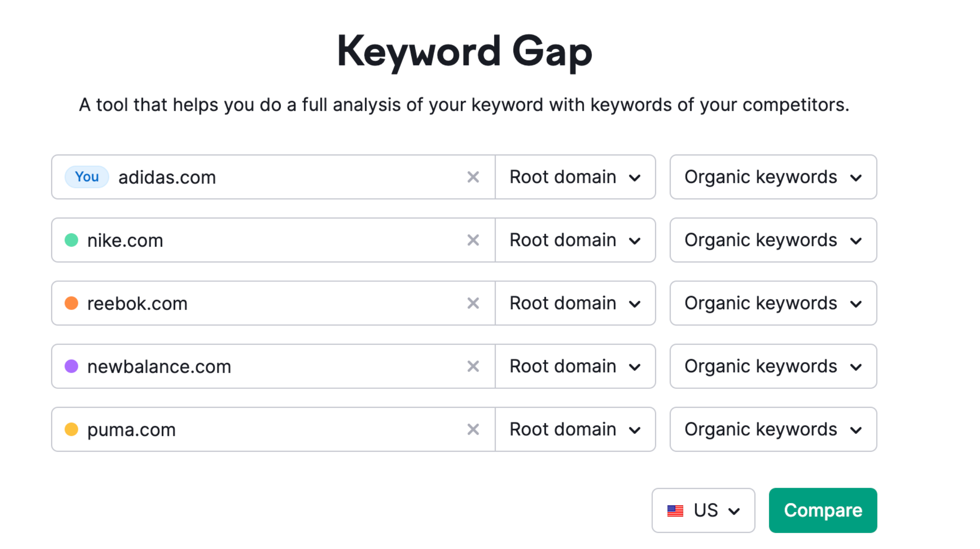
Task: Open the US country selector
Action: pyautogui.click(x=703, y=511)
